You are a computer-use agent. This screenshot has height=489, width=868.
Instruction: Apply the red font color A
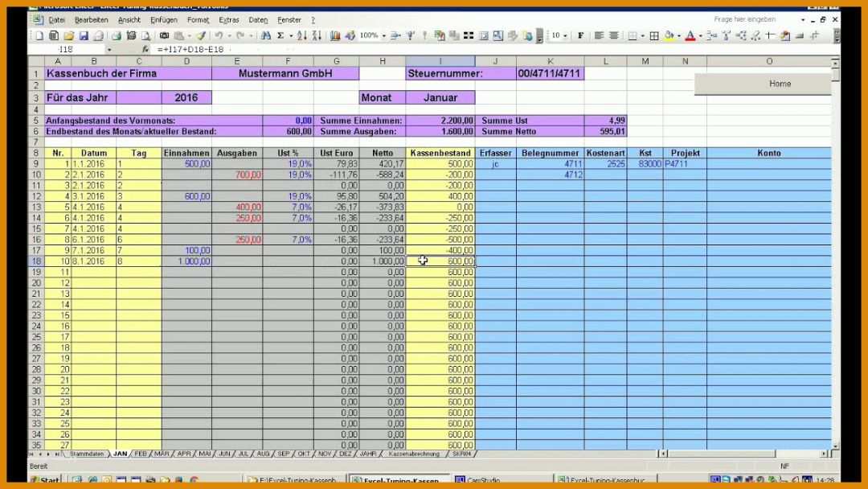pyautogui.click(x=690, y=35)
